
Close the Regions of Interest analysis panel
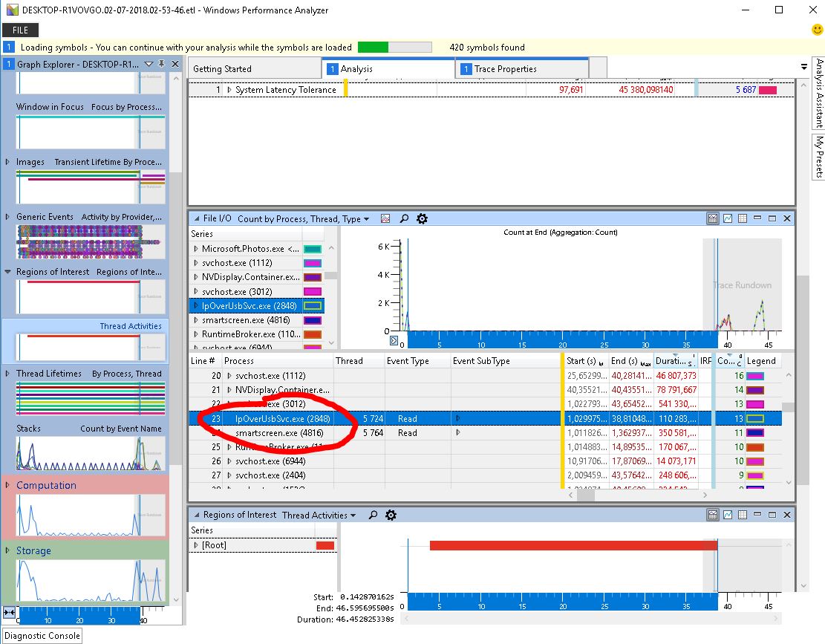tap(787, 515)
